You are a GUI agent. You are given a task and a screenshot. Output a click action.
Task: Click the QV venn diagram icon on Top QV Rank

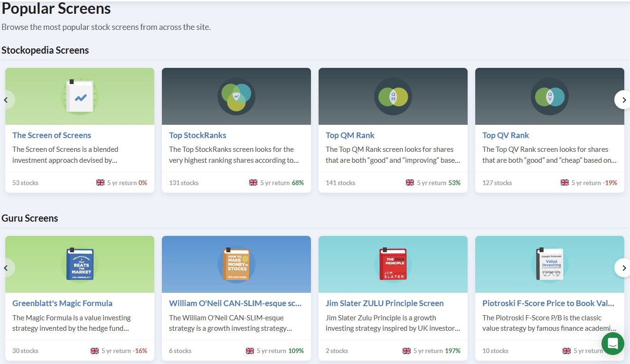(549, 96)
